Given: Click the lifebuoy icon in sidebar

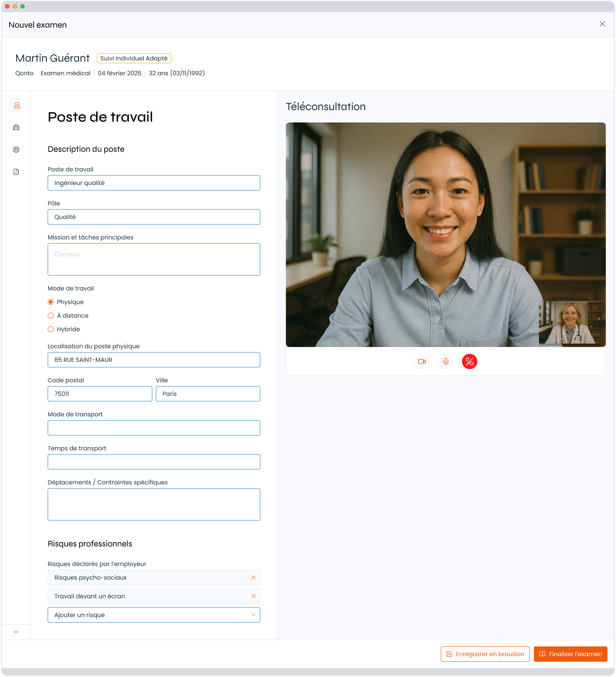Looking at the screenshot, I should point(17,150).
